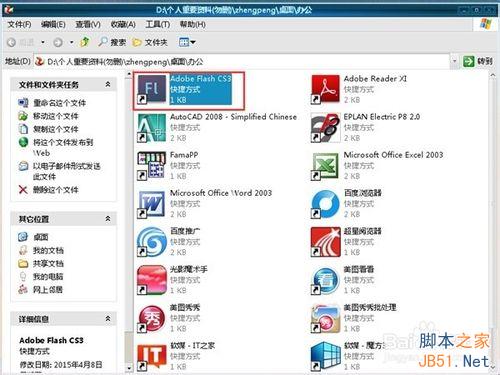500x375 pixels.
Task: Click the Up folder toolbar icon
Action: 85,42
